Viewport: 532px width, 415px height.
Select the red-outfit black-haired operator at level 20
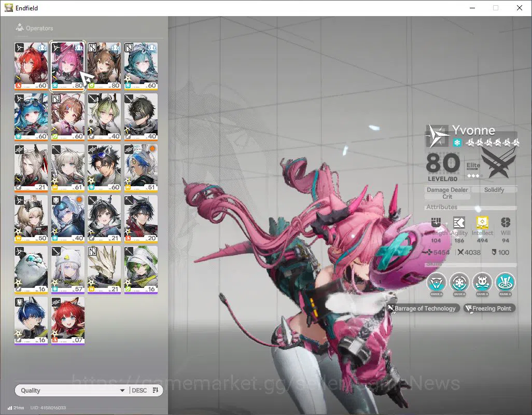tap(141, 218)
